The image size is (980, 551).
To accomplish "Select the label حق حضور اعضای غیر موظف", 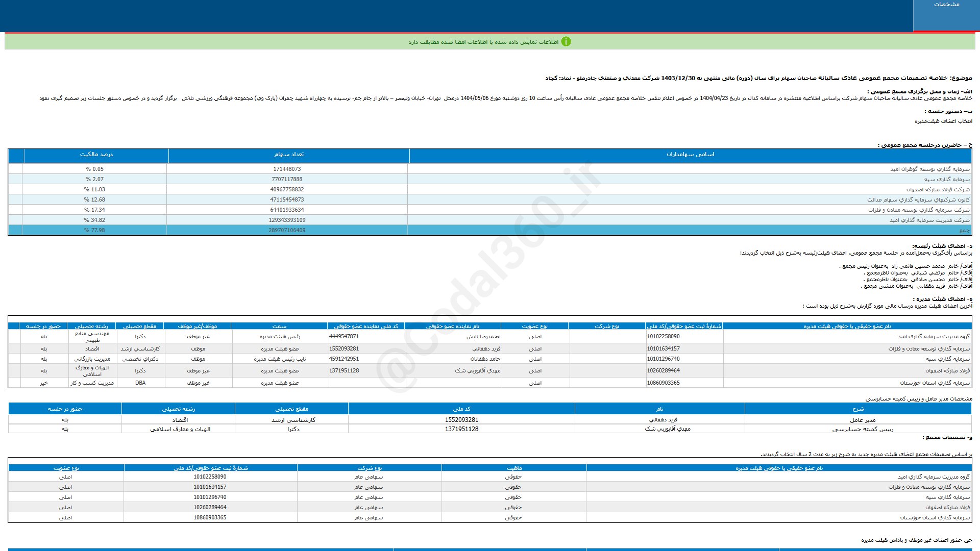I will (x=917, y=540).
